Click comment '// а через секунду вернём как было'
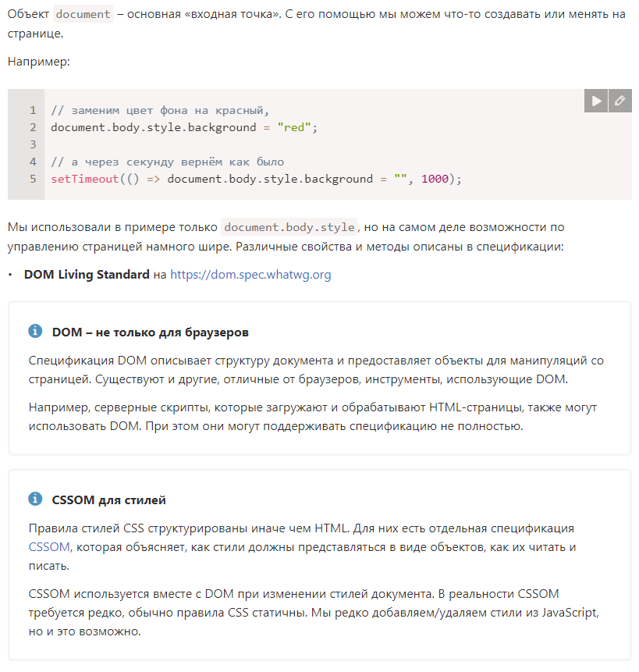Viewport: 639px width, 672px height. click(168, 162)
